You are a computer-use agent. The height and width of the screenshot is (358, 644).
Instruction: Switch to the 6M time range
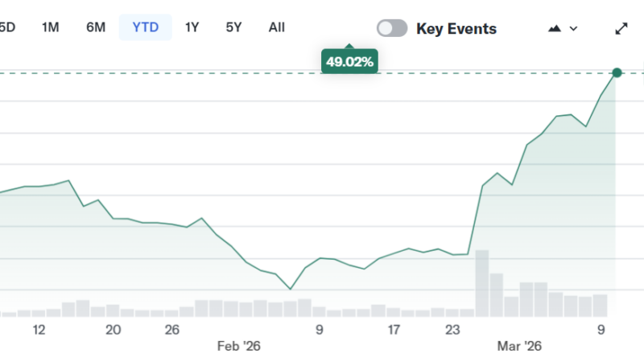[96, 27]
